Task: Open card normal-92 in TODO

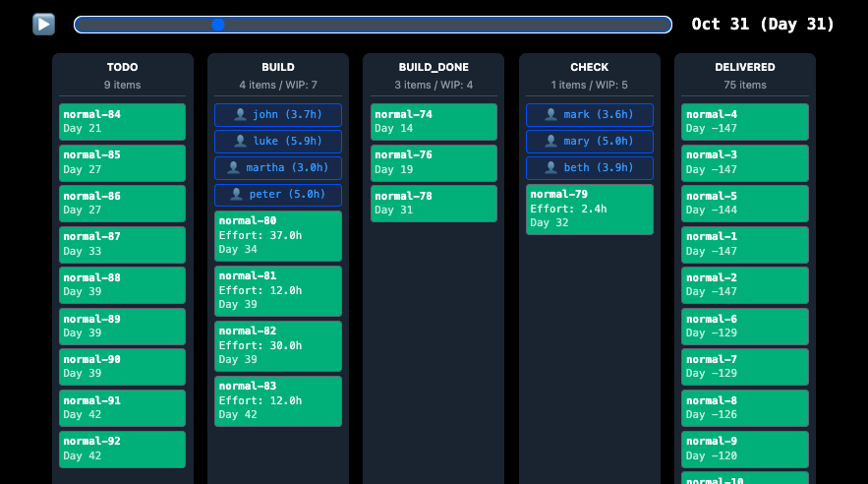Action: point(122,449)
